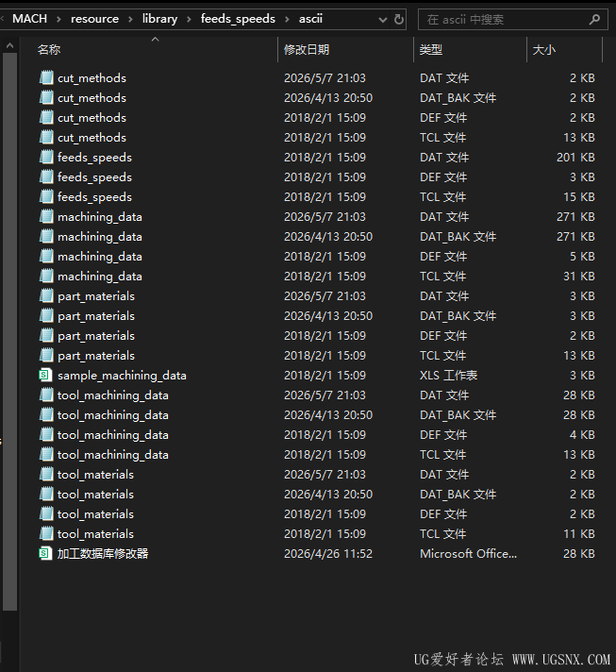Click the tool_machining_data DAT_BAK file icon

46,414
